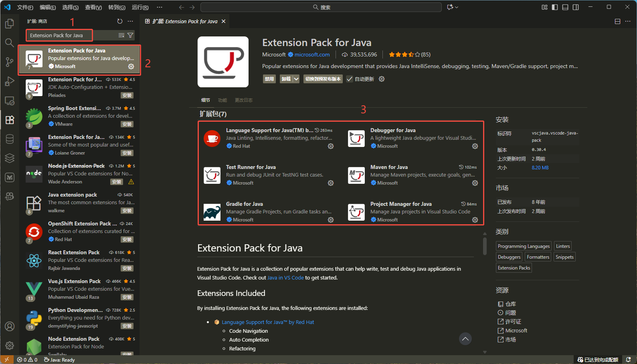
Task: Switch to the 更改日志 tab
Action: coord(243,100)
